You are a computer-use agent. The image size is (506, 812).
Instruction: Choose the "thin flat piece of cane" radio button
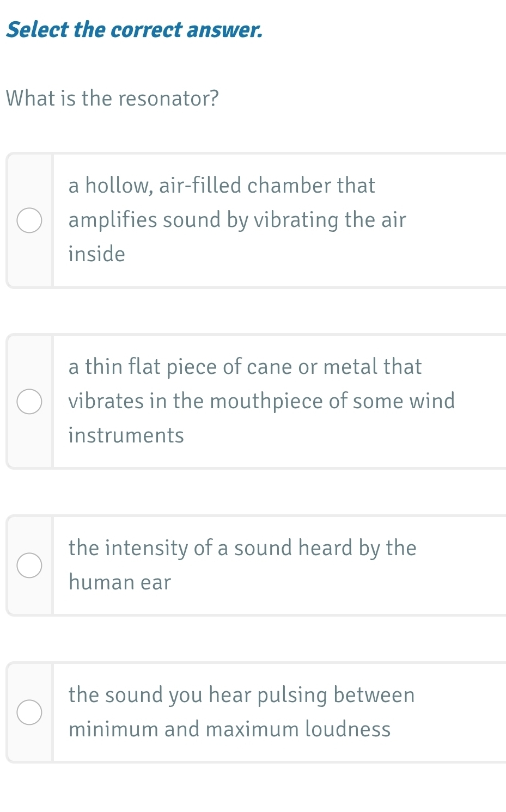pos(29,402)
